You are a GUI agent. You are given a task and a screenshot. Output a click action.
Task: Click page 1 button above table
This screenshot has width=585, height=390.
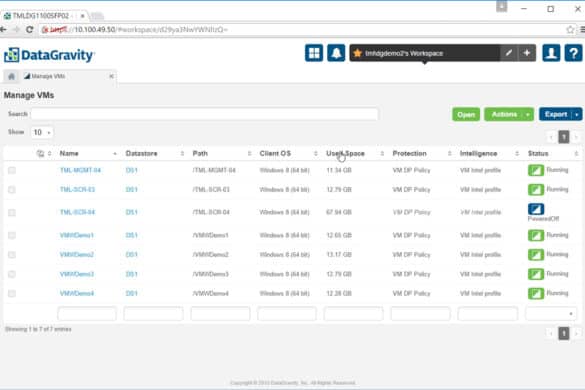click(x=564, y=137)
